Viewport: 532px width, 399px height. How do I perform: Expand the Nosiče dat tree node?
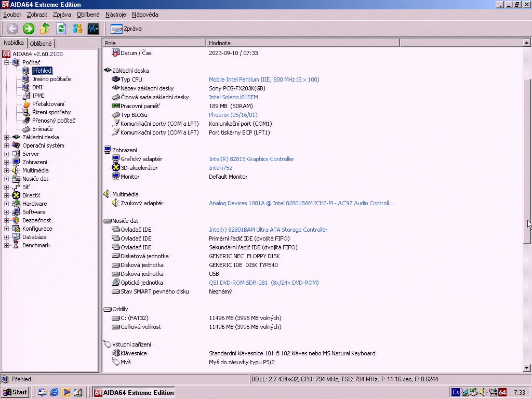6,179
